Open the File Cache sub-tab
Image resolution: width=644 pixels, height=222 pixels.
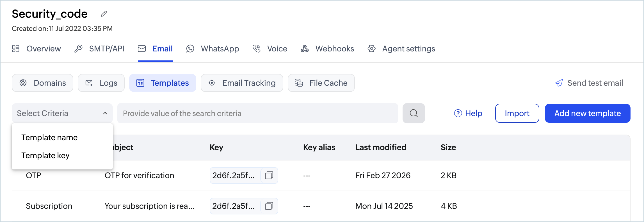click(x=321, y=83)
